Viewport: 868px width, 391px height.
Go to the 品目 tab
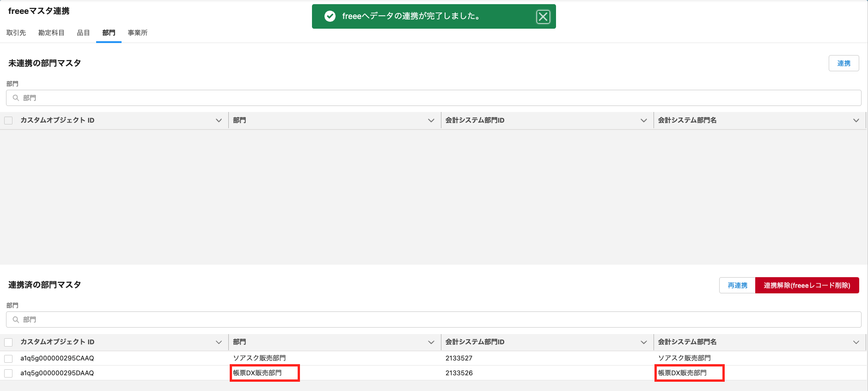click(x=83, y=33)
